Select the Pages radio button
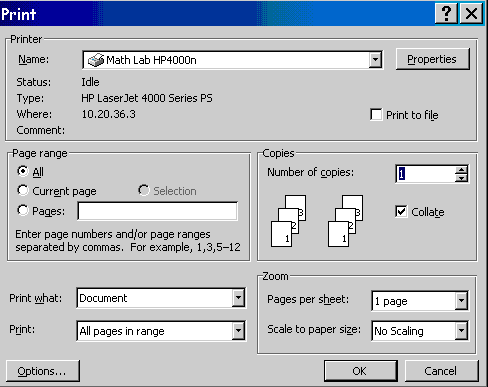Viewport: 488px width, 387px height. (23, 210)
